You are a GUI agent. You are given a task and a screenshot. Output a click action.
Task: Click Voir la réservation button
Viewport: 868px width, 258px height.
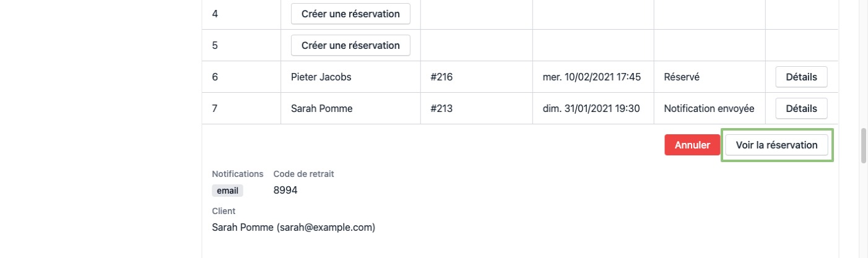(x=776, y=145)
